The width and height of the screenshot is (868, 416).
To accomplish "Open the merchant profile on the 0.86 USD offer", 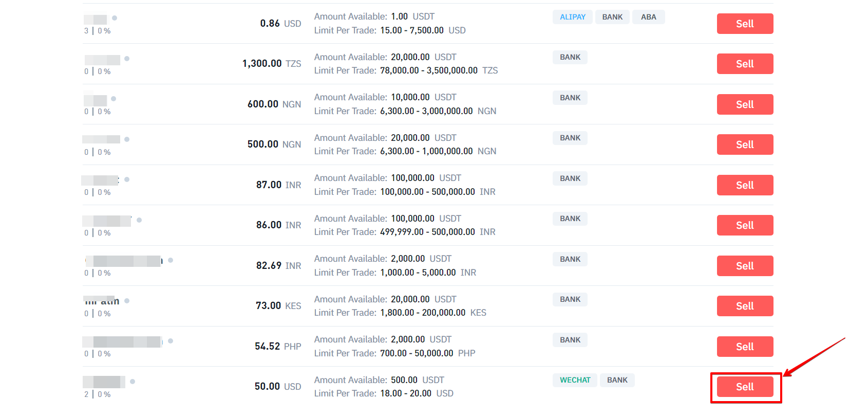I will [x=96, y=20].
